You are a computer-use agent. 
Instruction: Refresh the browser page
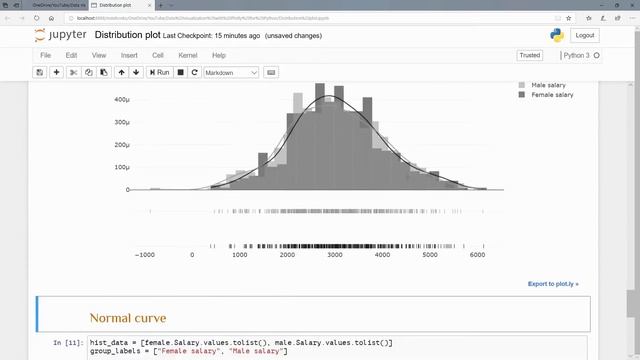[x=37, y=18]
